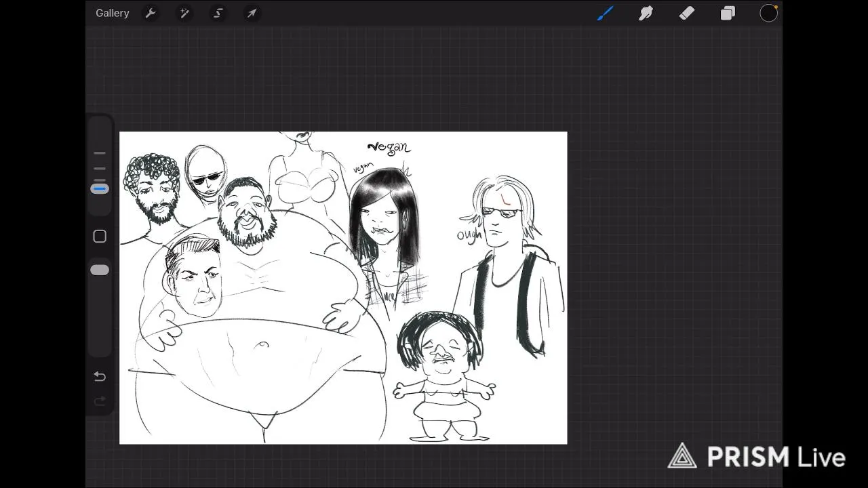Select the Eraser tool
Image resolution: width=868 pixels, height=488 pixels.
686,13
